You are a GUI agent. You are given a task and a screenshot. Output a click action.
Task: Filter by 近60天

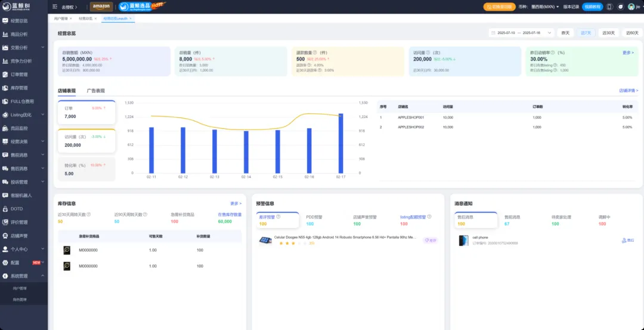point(632,33)
